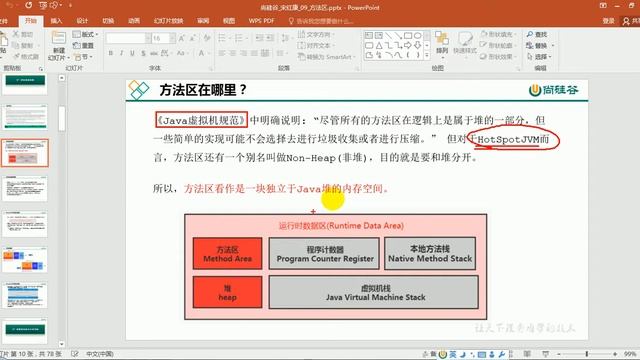640x360 pixels.
Task: Click 转换为 SmartArt button
Action: pyautogui.click(x=327, y=57)
